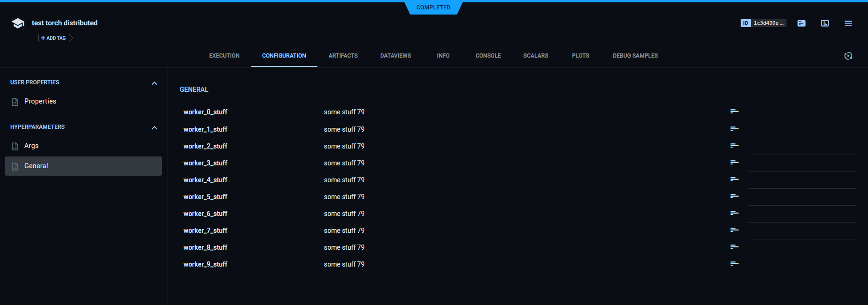Click description icon for worker_9_stuff row

point(734,264)
